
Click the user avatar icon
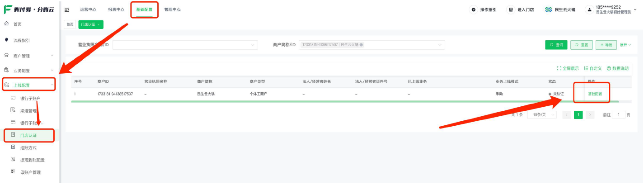point(589,9)
